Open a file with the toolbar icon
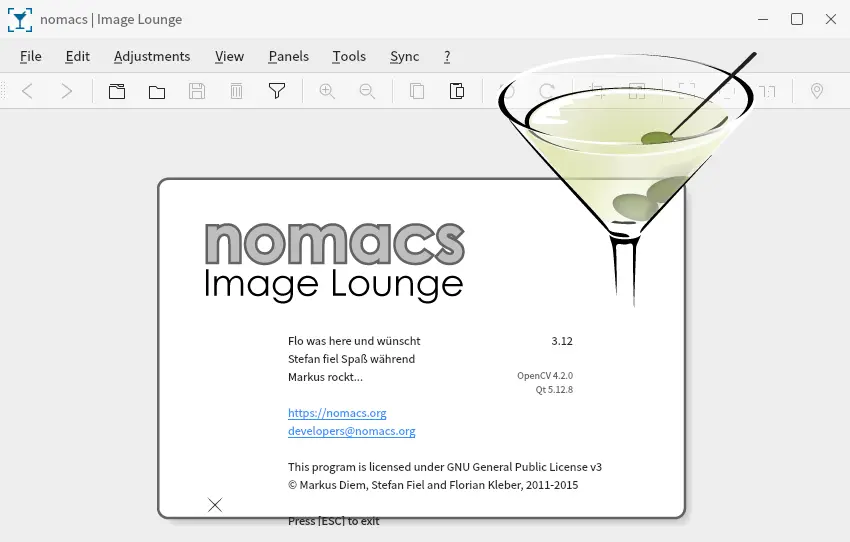This screenshot has height=542, width=850. tap(117, 91)
